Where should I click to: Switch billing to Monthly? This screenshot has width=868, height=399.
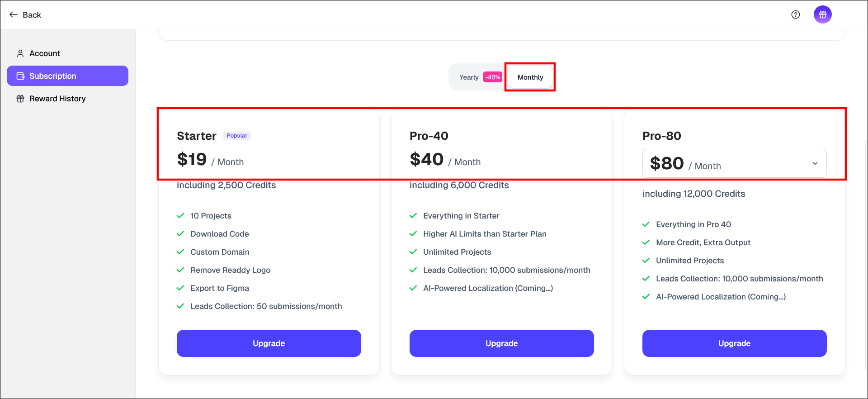[530, 77]
